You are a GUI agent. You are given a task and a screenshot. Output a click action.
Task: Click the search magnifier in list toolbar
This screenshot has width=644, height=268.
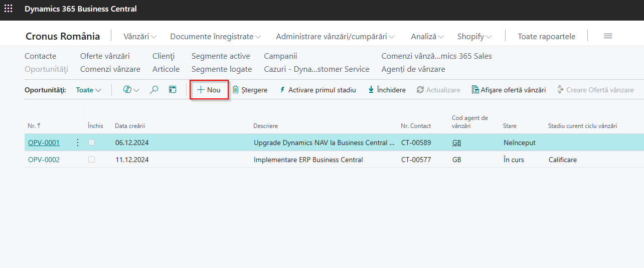point(154,90)
